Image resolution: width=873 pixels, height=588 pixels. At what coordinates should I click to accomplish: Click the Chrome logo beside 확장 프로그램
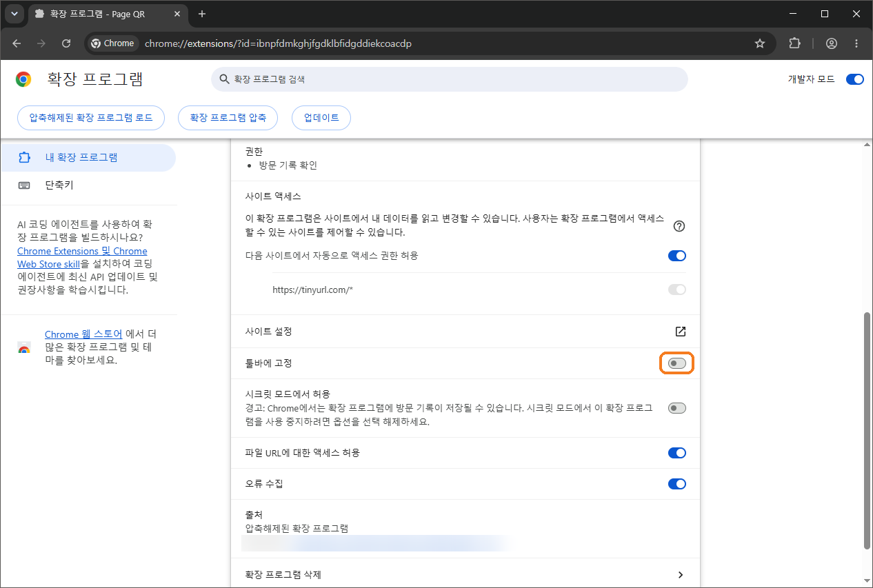(23, 79)
